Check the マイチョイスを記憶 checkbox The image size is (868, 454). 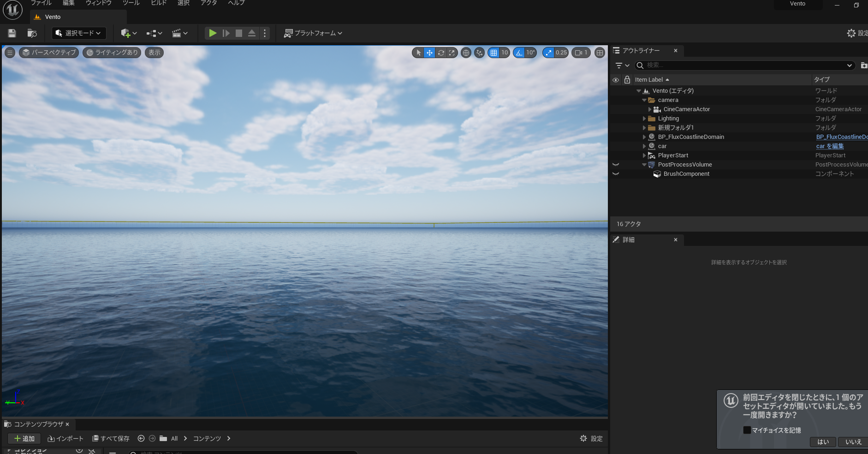click(747, 430)
